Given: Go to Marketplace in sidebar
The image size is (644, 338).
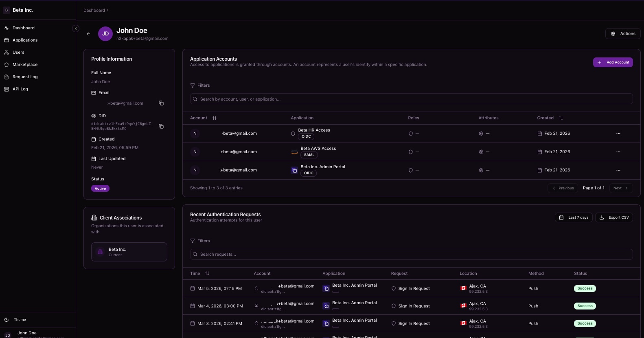Looking at the screenshot, I should pyautogui.click(x=25, y=65).
